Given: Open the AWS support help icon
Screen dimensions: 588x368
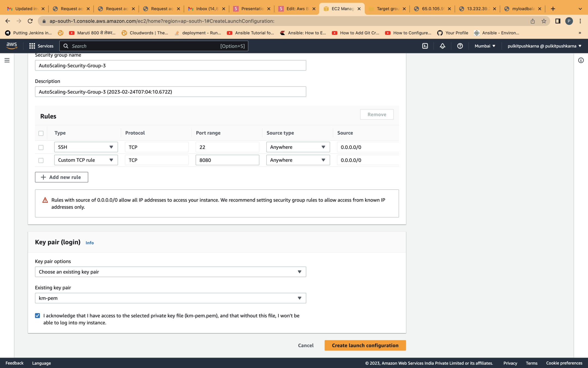Looking at the screenshot, I should click(x=460, y=46).
